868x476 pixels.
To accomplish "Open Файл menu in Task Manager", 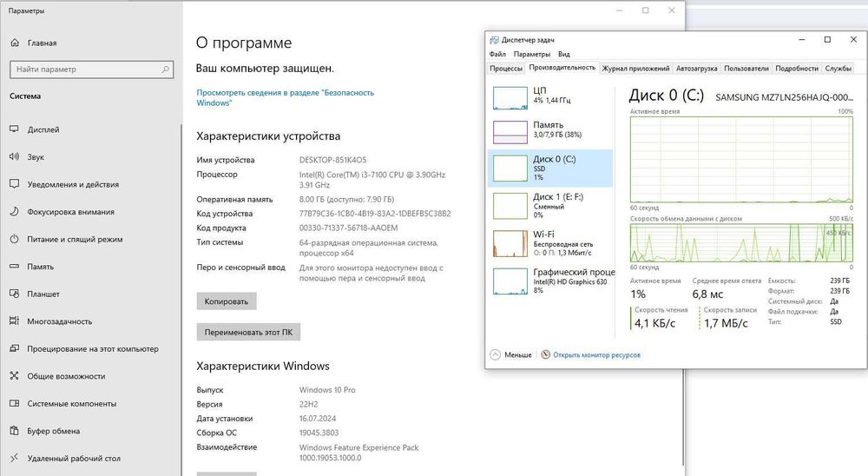I will pyautogui.click(x=497, y=55).
